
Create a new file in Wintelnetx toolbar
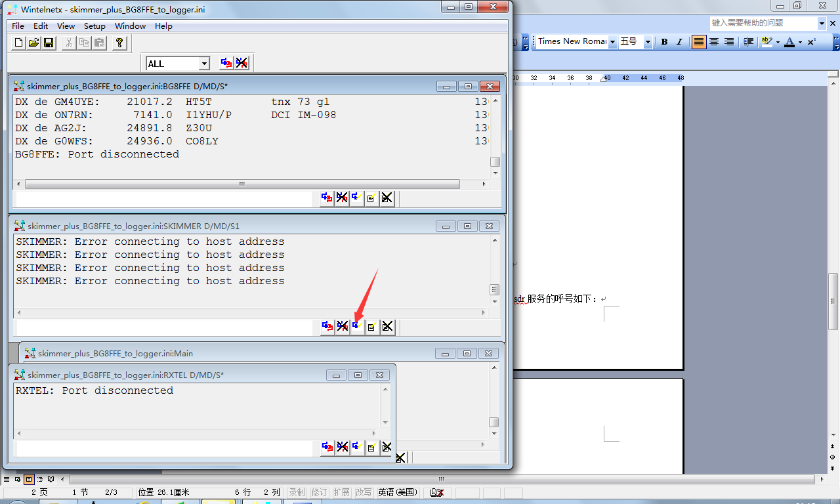tap(18, 43)
